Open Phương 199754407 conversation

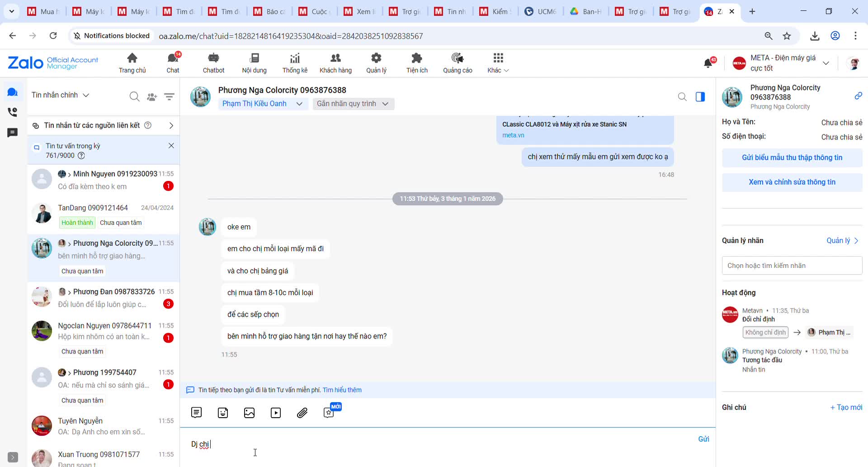104,386
